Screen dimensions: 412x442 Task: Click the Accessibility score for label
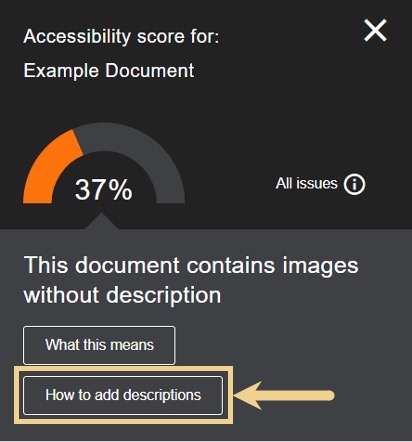(x=121, y=36)
